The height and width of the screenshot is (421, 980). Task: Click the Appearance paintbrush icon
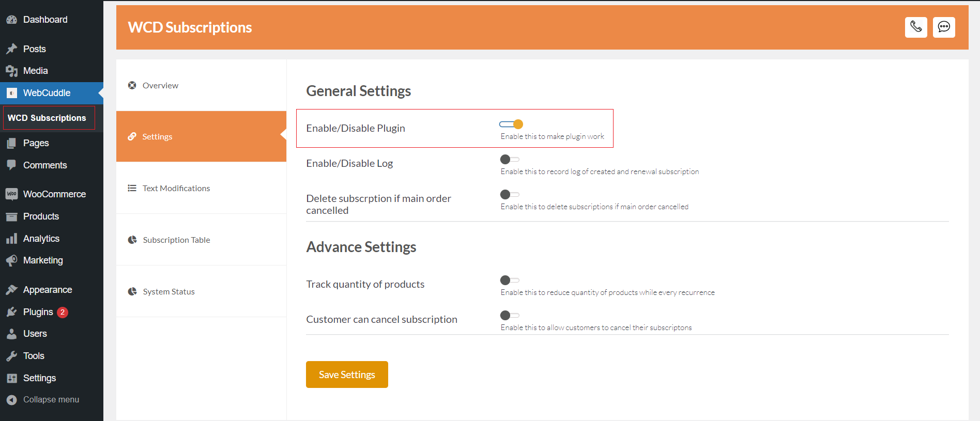click(x=11, y=290)
